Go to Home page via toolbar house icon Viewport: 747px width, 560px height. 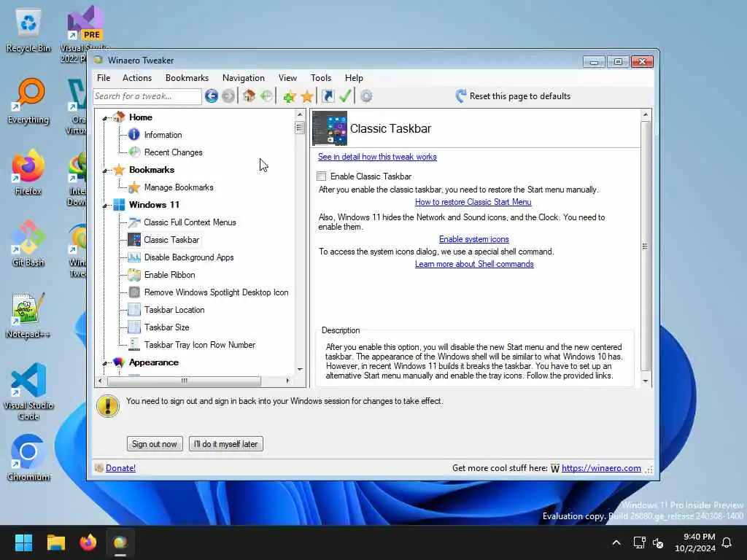click(249, 96)
